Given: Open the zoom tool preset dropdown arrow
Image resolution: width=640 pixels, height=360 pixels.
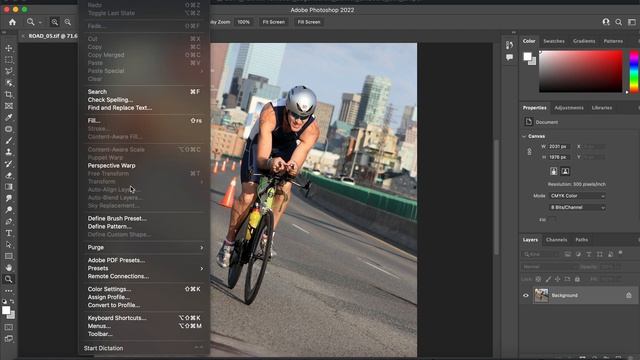Looking at the screenshot, I should [40, 22].
